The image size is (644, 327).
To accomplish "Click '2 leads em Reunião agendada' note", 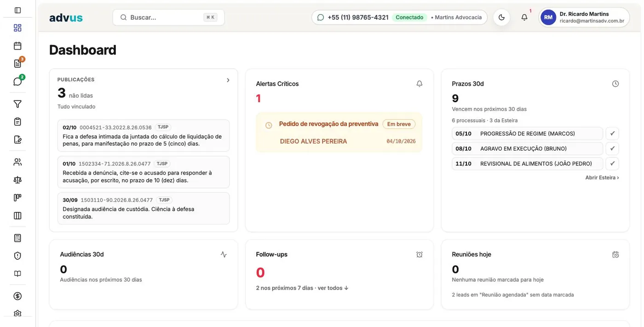I will [x=513, y=295].
